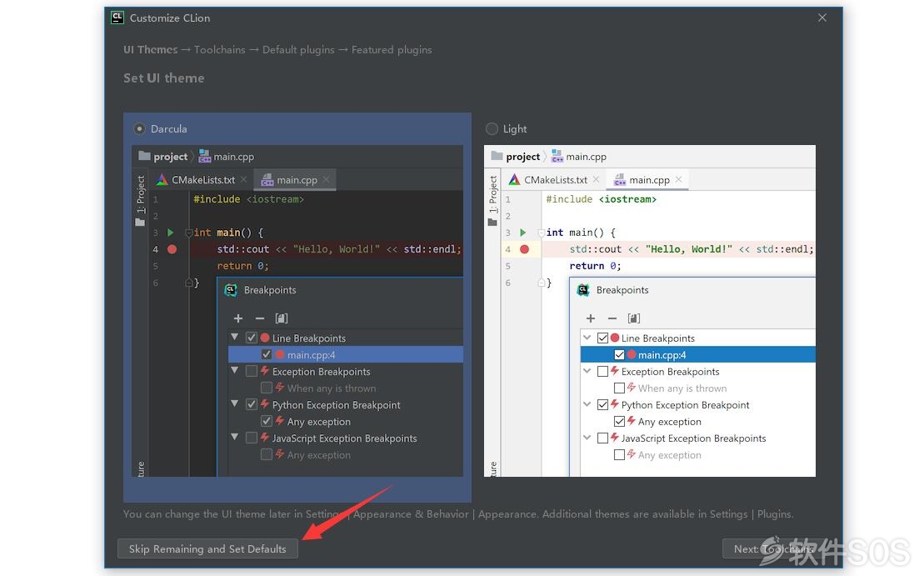Click the 'project' breadcrumb in Light preview
The width and height of the screenshot is (924, 576).
[x=522, y=156]
